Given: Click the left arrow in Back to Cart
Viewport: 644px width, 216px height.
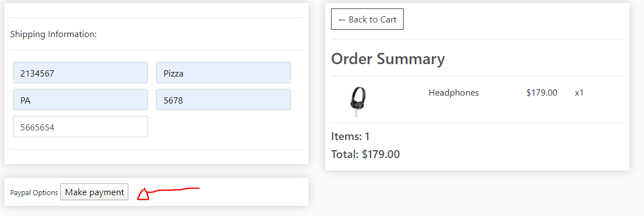Looking at the screenshot, I should 342,20.
